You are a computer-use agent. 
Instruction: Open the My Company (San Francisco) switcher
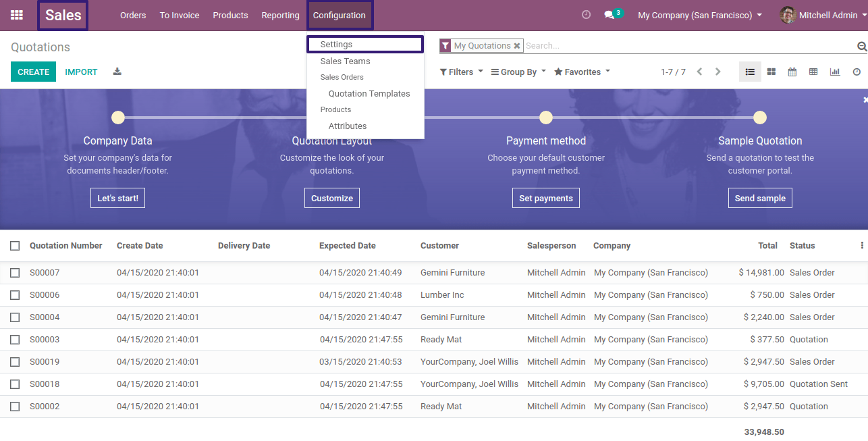pos(700,15)
